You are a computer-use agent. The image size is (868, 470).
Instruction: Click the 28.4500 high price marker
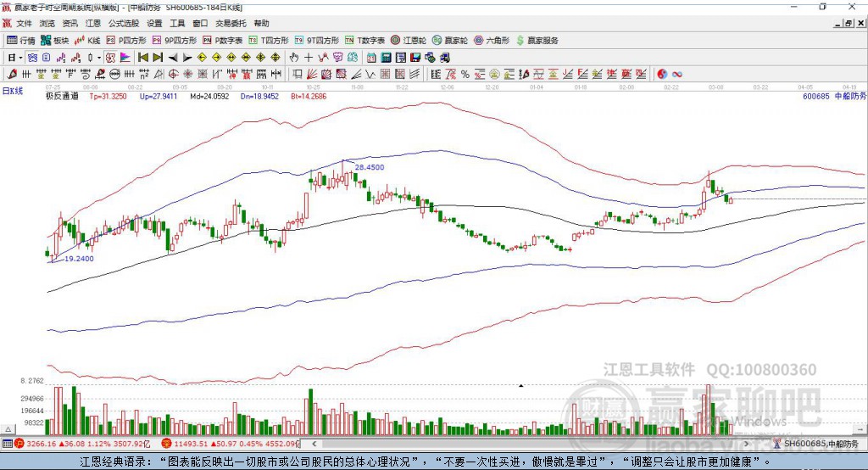click(370, 167)
